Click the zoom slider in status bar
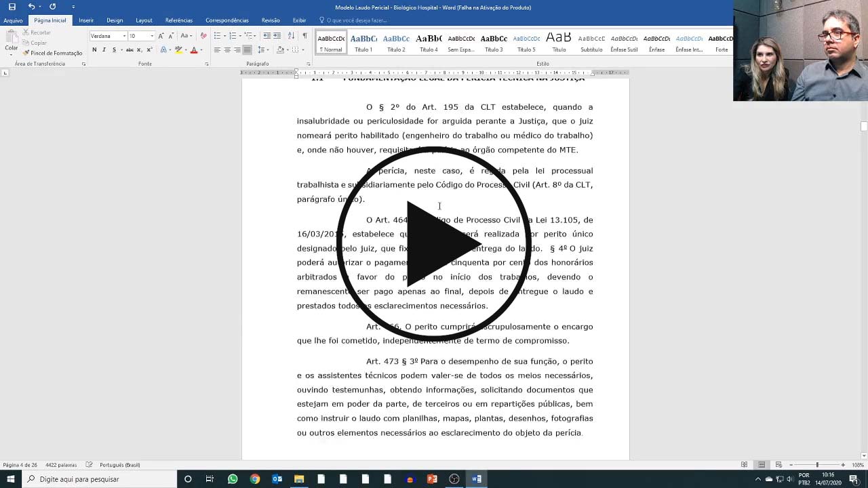The height and width of the screenshot is (488, 868). click(816, 465)
